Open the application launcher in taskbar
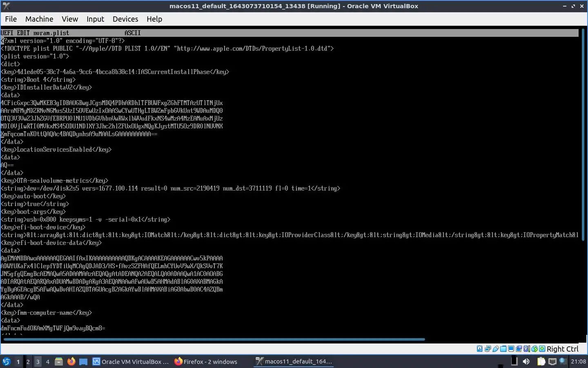The width and height of the screenshot is (588, 368). (6, 361)
